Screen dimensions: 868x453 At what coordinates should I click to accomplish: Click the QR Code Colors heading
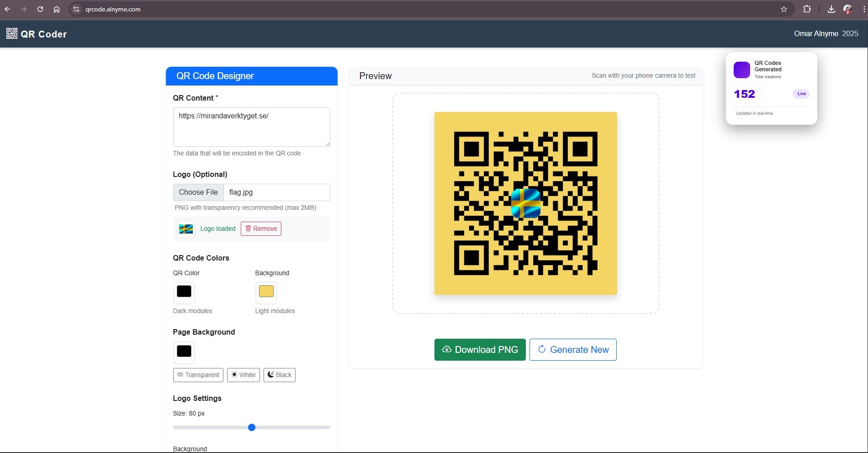pos(201,258)
